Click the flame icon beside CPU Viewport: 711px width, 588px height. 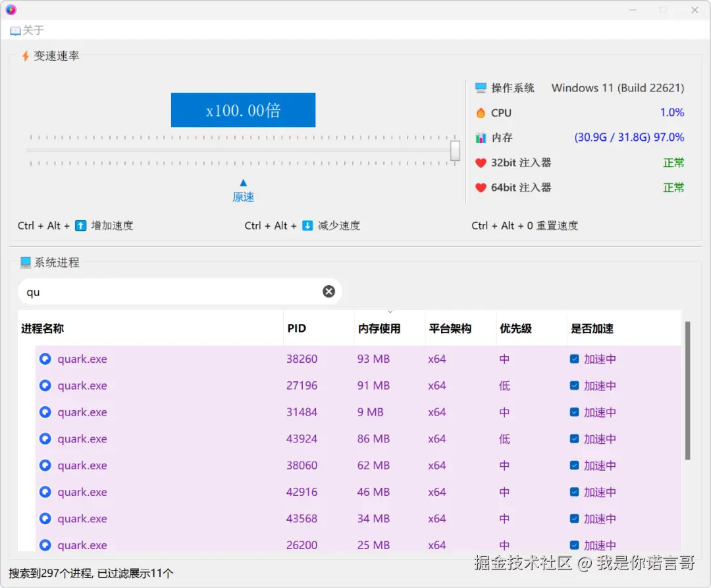[481, 113]
